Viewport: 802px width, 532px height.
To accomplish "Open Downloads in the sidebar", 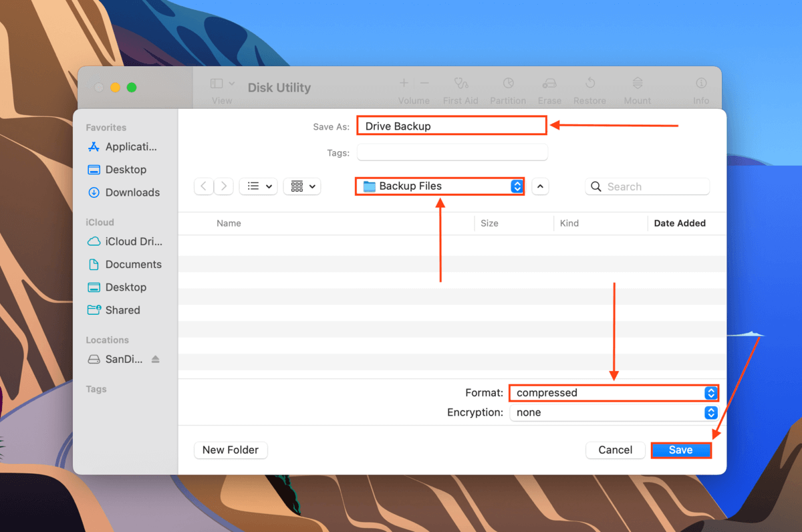I will (x=124, y=192).
